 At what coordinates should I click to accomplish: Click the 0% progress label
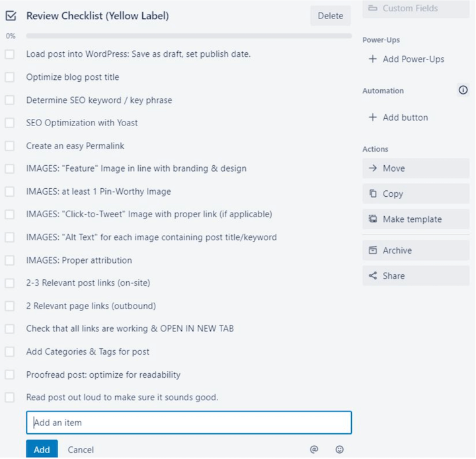click(x=11, y=36)
